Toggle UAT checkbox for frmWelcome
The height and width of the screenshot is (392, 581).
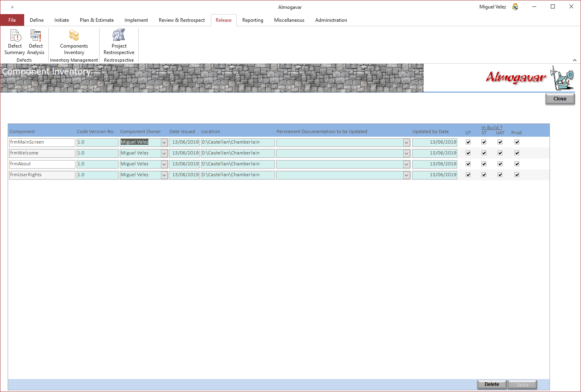point(500,153)
